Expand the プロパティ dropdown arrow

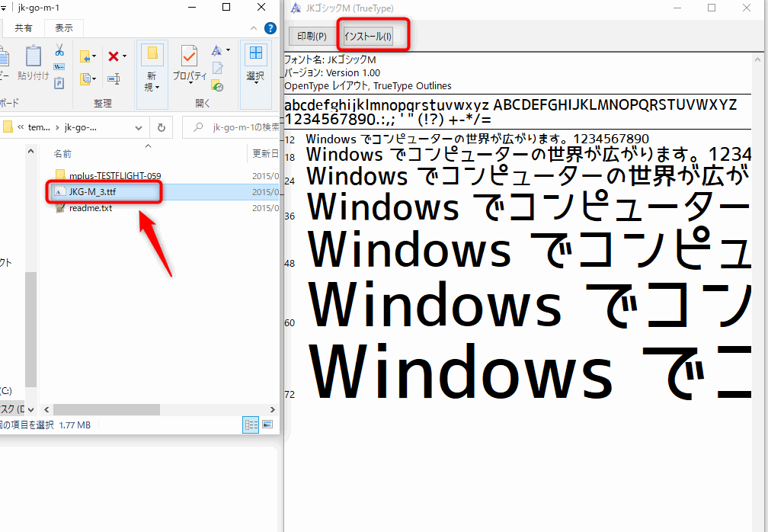190,84
